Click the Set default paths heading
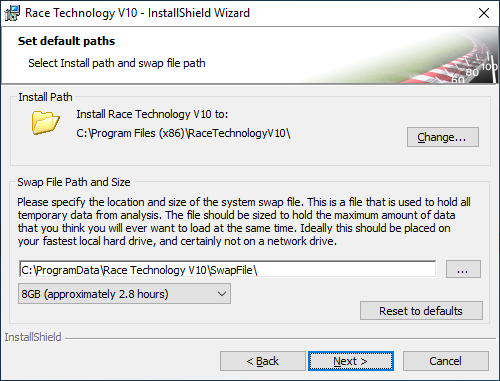 pos(66,41)
